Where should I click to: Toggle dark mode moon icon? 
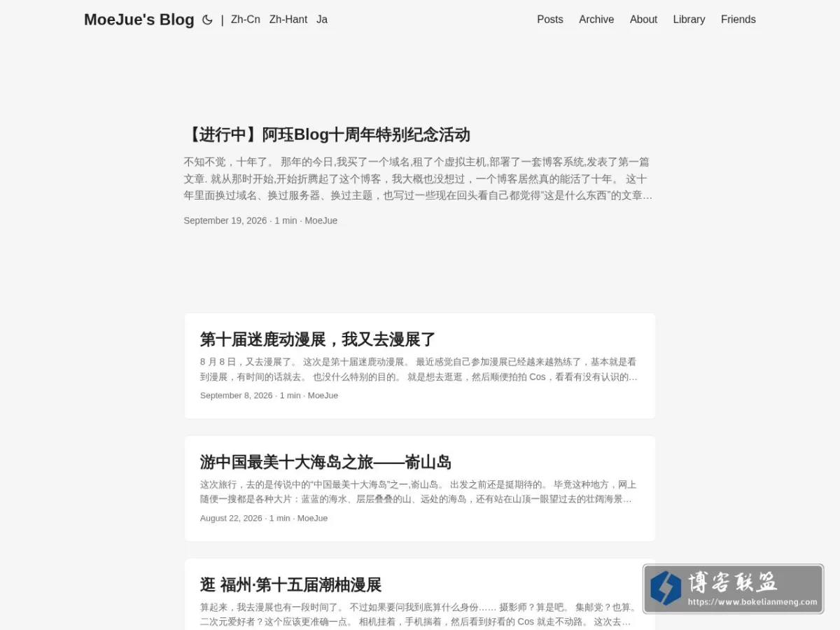pyautogui.click(x=207, y=20)
